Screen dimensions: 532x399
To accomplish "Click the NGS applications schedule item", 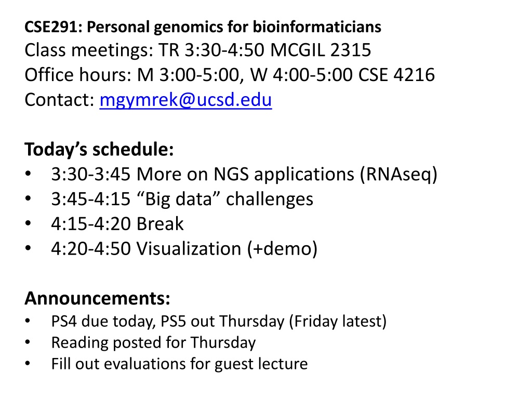I will coord(244,175).
